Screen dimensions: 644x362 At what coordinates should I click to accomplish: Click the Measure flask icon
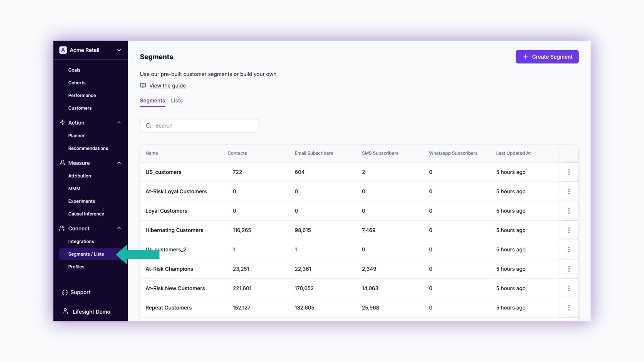coord(62,163)
